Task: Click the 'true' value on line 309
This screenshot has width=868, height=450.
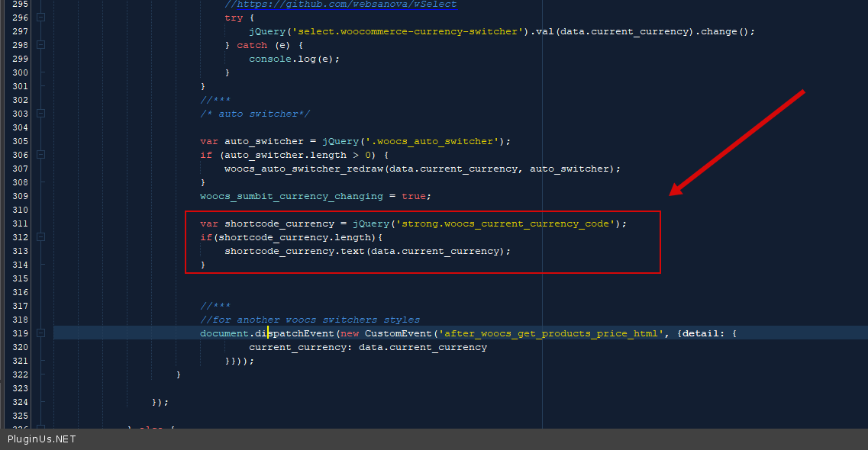Action: coord(413,196)
